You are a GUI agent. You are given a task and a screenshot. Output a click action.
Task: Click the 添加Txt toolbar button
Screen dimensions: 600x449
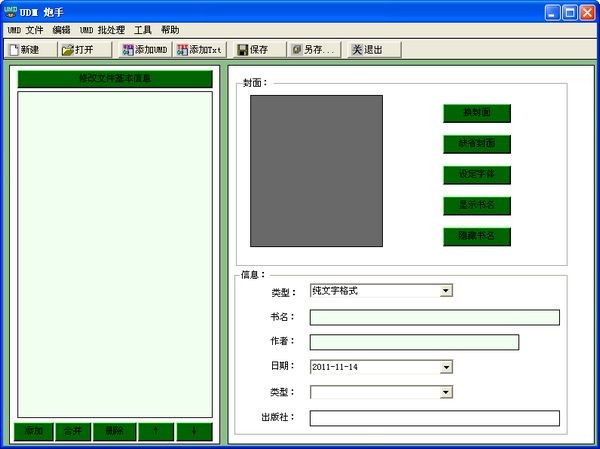[200, 50]
